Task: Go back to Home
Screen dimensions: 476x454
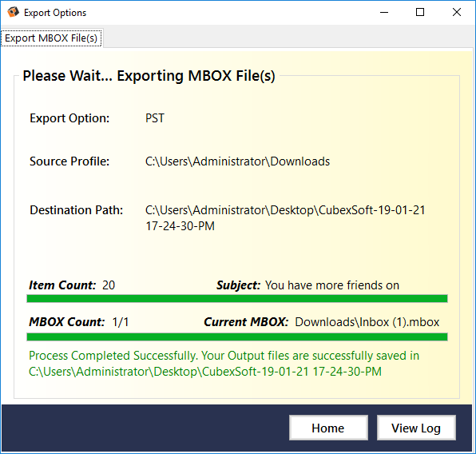Action: (328, 428)
